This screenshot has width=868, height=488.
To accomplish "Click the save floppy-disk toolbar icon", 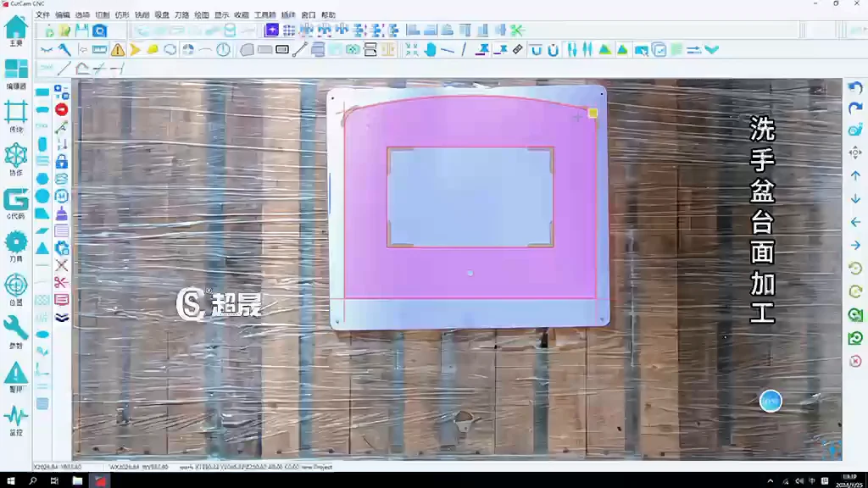I will 82,30.
